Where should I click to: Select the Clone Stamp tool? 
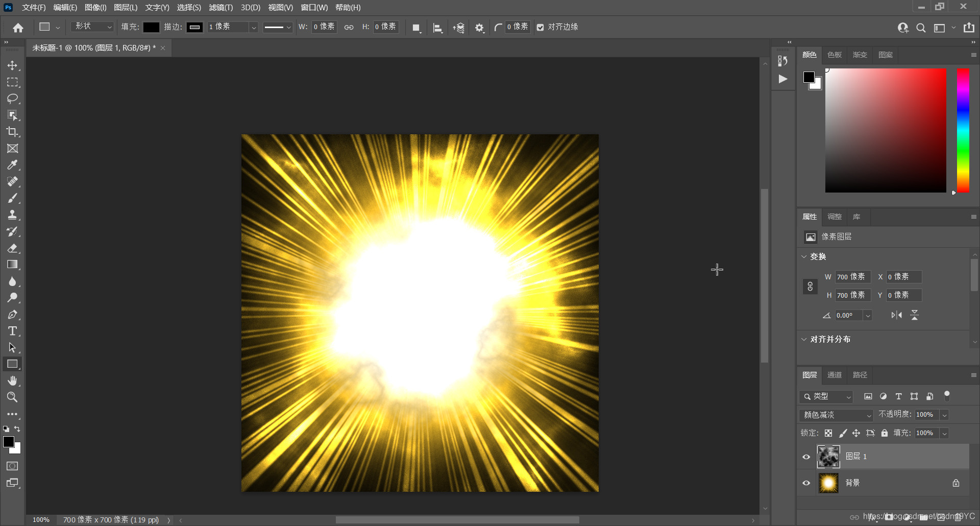[x=12, y=215]
